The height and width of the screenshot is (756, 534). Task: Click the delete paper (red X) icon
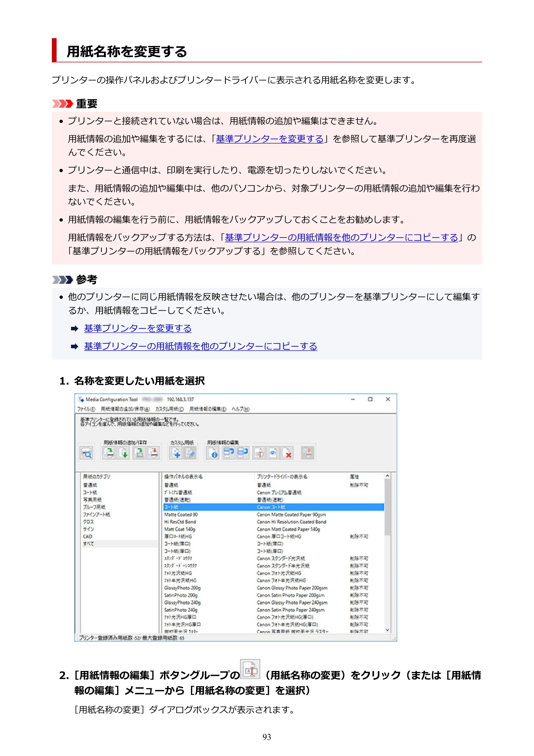point(287,453)
